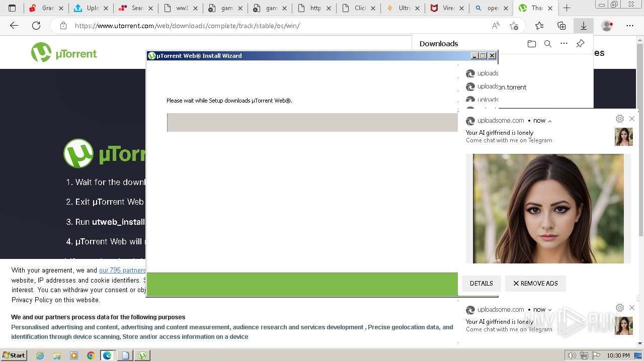Click REMOVE ADS on the notification
The height and width of the screenshot is (362, 644).
(535, 284)
